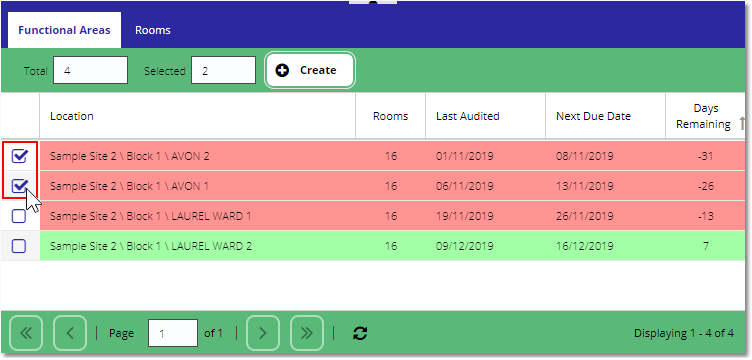Viewport: 752px width, 360px height.
Task: Click the sort arrow beside Days Remaining
Action: pos(742,123)
